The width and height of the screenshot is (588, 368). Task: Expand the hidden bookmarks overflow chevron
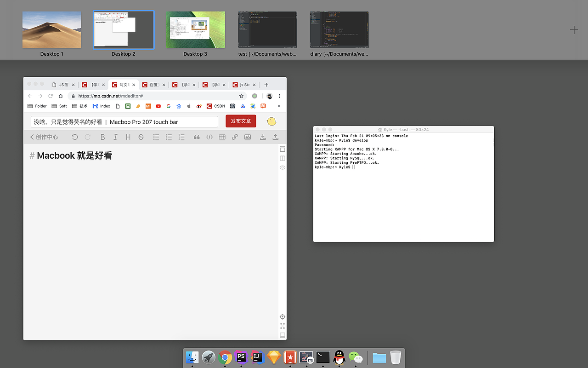point(279,106)
